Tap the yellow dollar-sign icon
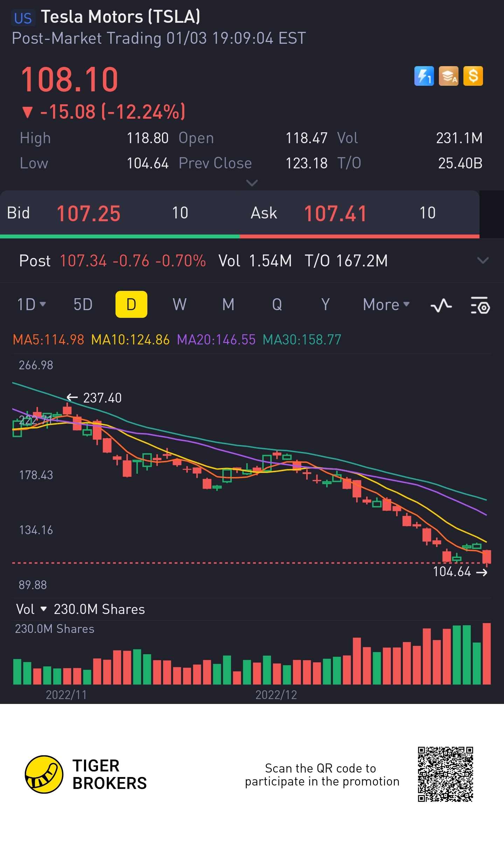 coord(473,76)
